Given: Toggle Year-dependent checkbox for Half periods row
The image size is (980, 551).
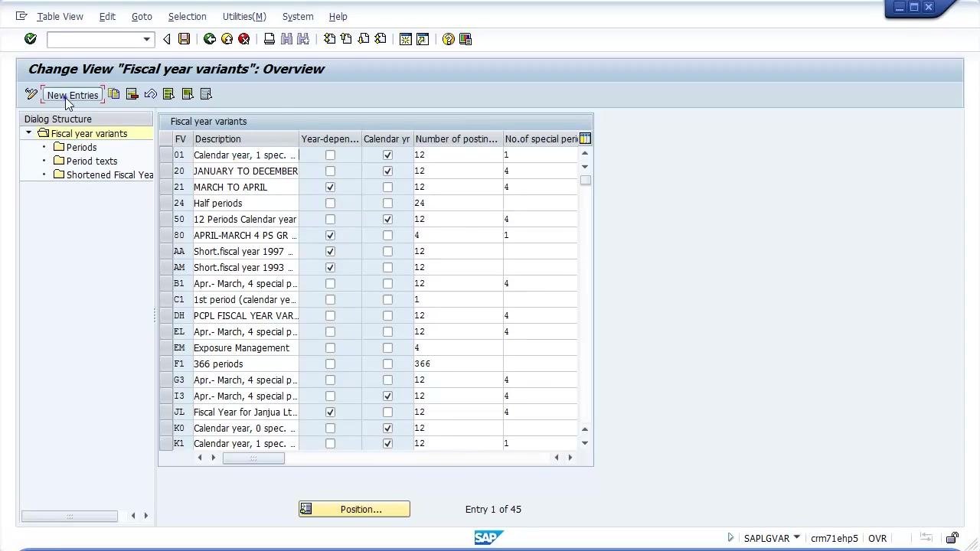Looking at the screenshot, I should point(330,203).
